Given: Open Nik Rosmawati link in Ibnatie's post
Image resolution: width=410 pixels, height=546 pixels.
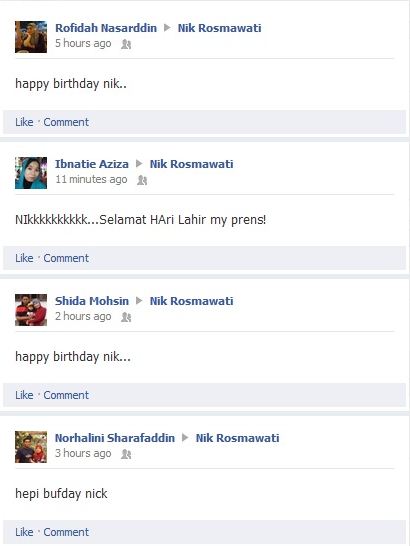Looking at the screenshot, I should pos(192,164).
